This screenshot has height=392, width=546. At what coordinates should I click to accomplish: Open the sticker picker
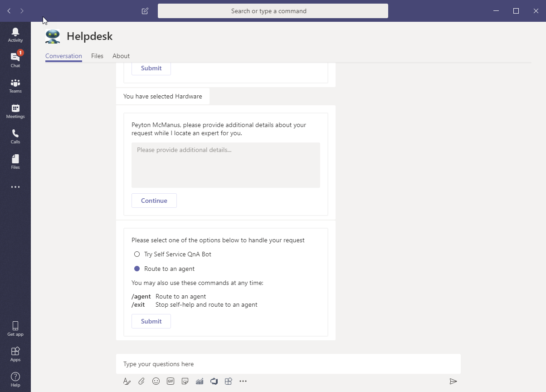tap(185, 381)
